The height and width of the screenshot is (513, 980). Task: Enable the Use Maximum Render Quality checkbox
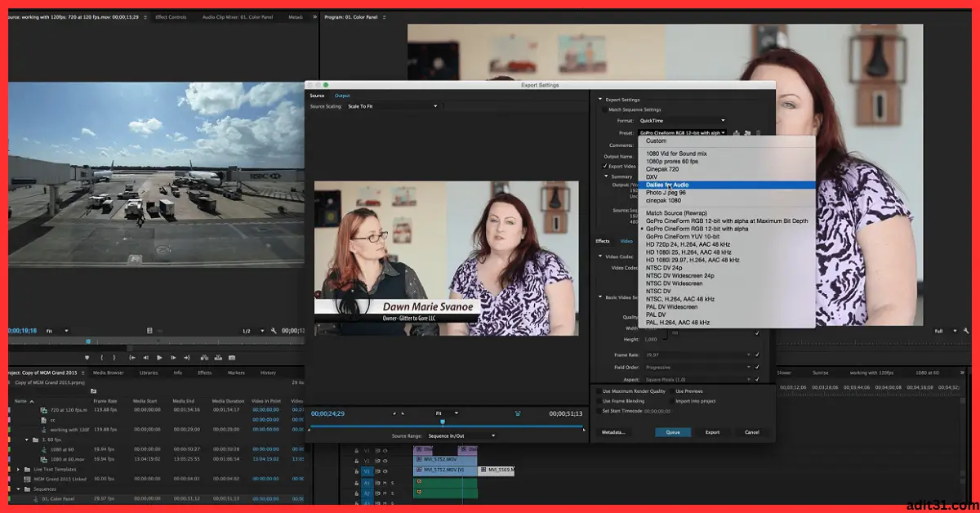[599, 391]
